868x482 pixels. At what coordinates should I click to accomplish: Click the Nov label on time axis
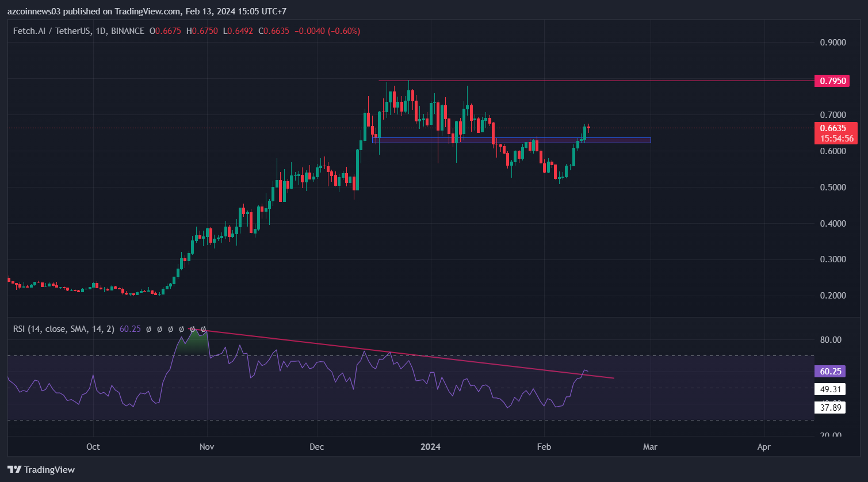pos(207,447)
